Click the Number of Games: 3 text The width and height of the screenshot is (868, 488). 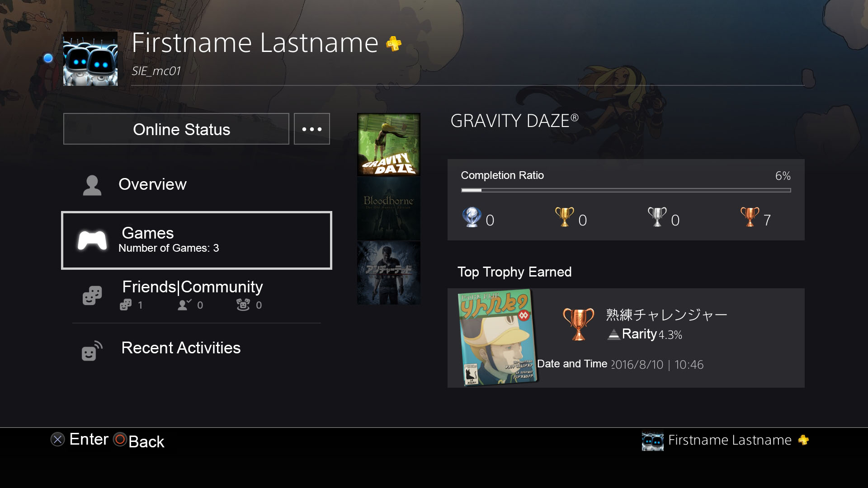pyautogui.click(x=169, y=248)
